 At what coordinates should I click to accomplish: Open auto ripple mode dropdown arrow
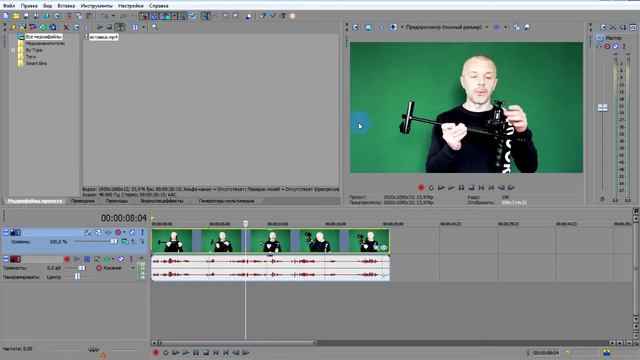174,16
